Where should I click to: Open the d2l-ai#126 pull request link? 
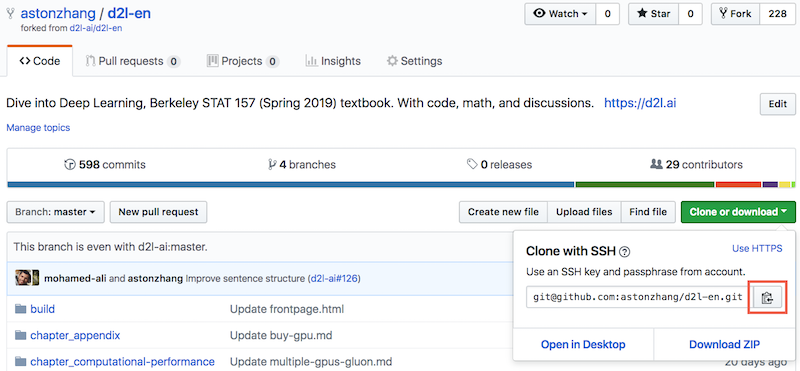pyautogui.click(x=334, y=279)
